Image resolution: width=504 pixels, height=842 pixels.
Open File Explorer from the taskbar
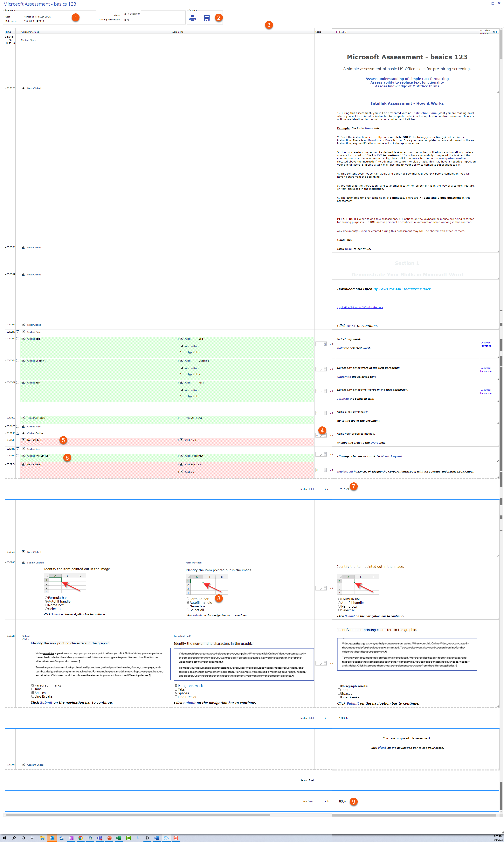(x=42, y=838)
